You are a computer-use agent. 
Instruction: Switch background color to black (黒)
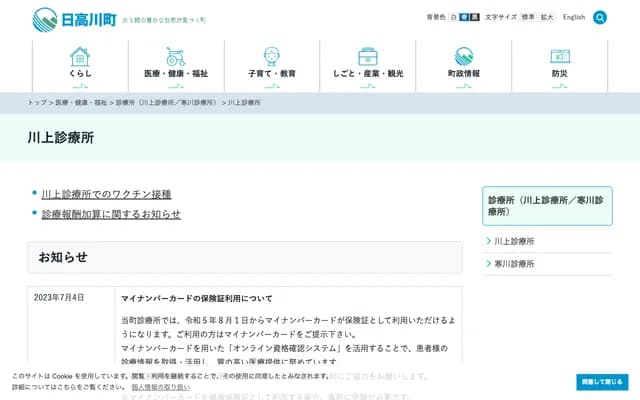(474, 17)
